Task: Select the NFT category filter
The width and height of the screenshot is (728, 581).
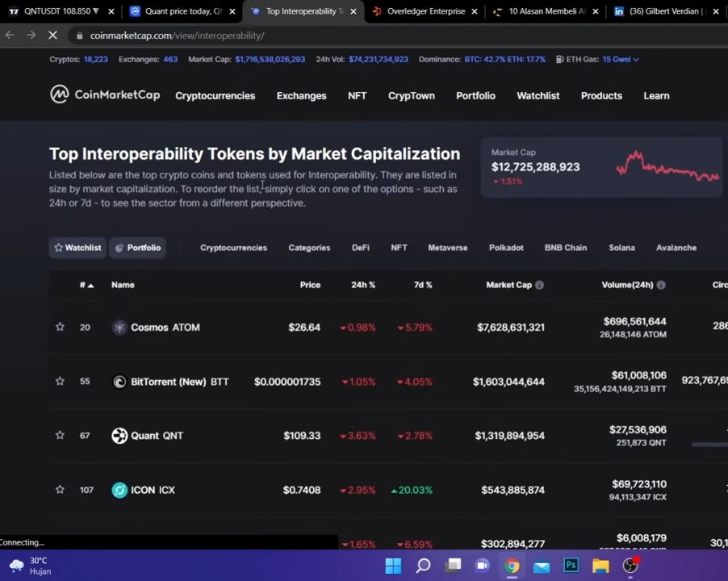Action: (399, 248)
